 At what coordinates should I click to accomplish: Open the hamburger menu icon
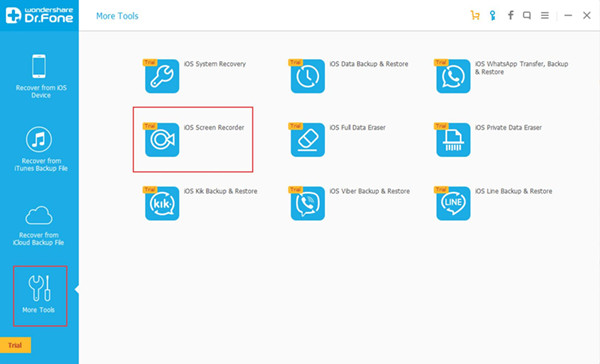pyautogui.click(x=545, y=15)
